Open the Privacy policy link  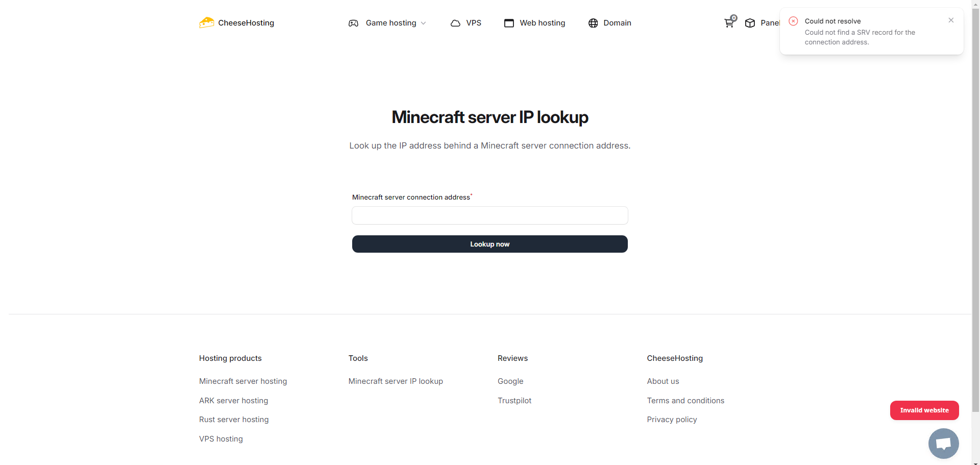[x=672, y=420]
